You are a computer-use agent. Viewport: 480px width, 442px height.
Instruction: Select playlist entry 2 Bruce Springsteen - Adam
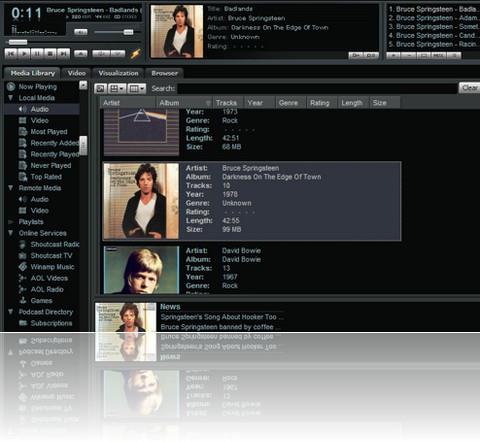(x=433, y=18)
